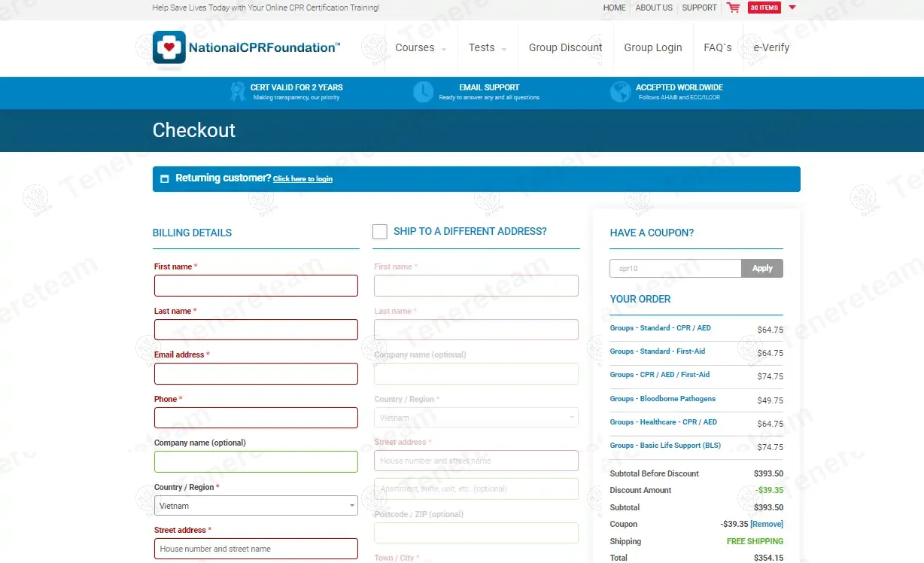Click the certificate ribbon icon

tap(238, 92)
